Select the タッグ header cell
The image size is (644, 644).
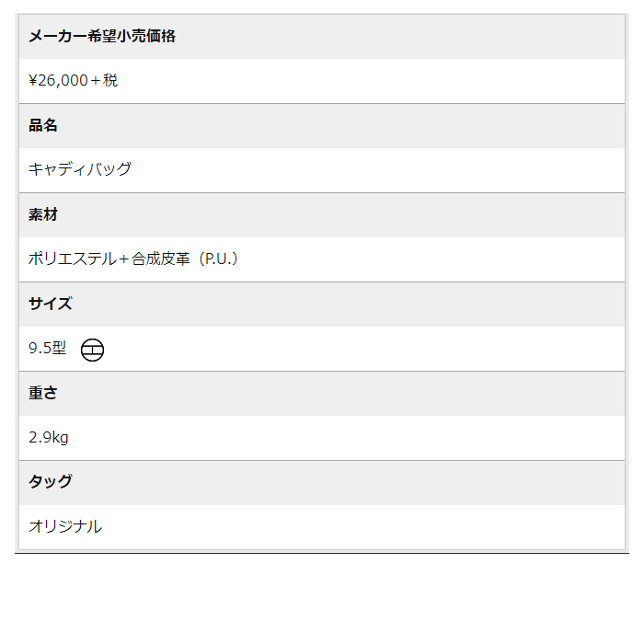[322, 483]
